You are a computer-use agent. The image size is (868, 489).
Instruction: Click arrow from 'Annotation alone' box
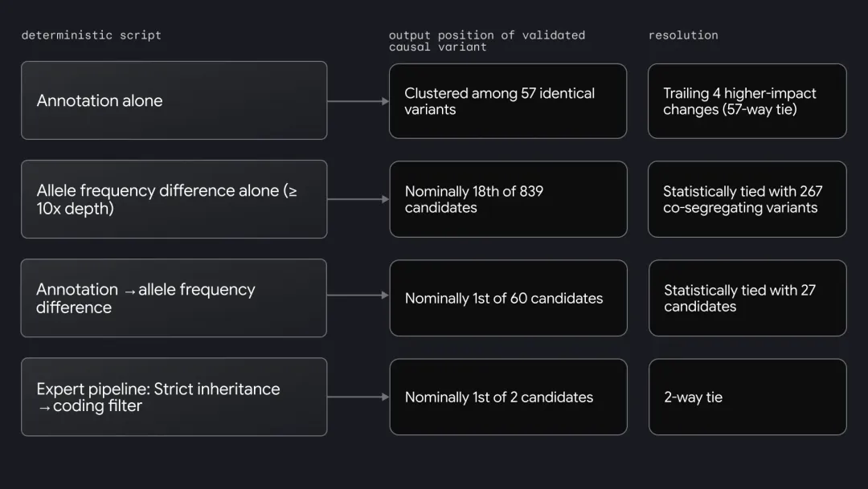358,101
